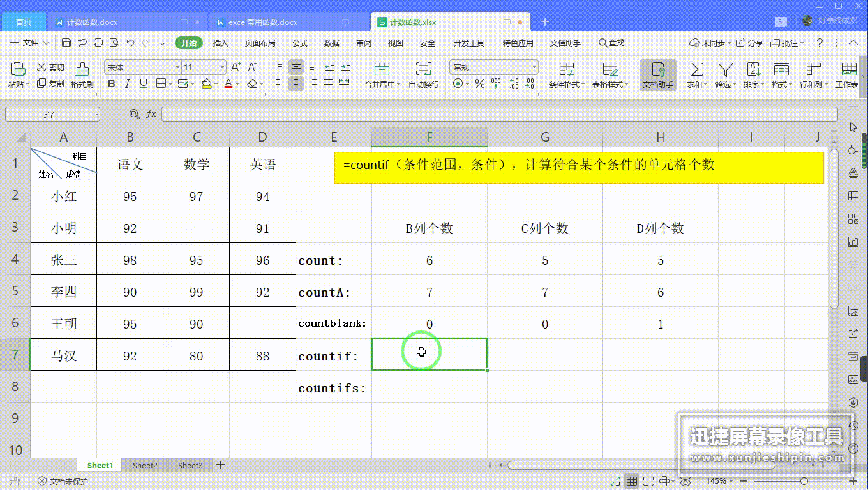This screenshot has height=490, width=868.
Task: Toggle align left
Action: pos(280,84)
